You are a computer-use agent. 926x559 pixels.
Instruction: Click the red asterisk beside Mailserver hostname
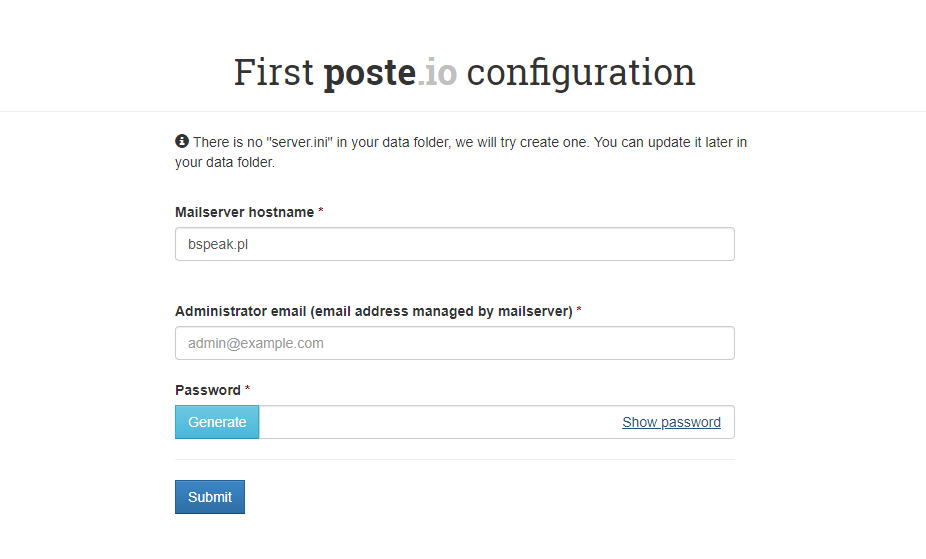(x=321, y=212)
